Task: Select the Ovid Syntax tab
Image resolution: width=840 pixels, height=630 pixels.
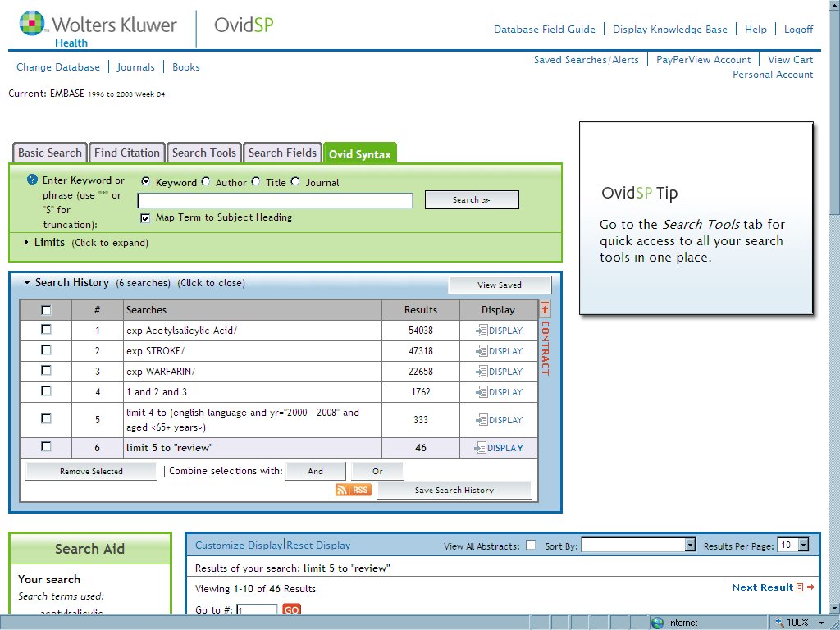Action: point(360,154)
